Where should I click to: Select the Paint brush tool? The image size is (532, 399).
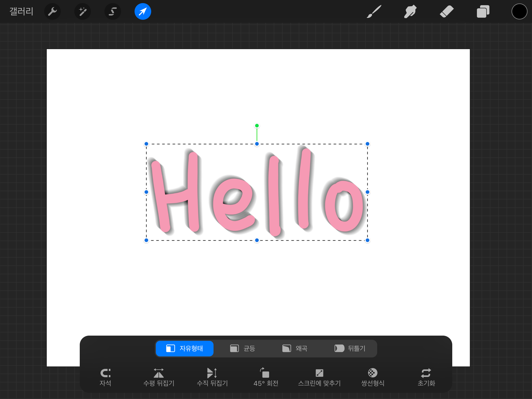click(x=374, y=11)
